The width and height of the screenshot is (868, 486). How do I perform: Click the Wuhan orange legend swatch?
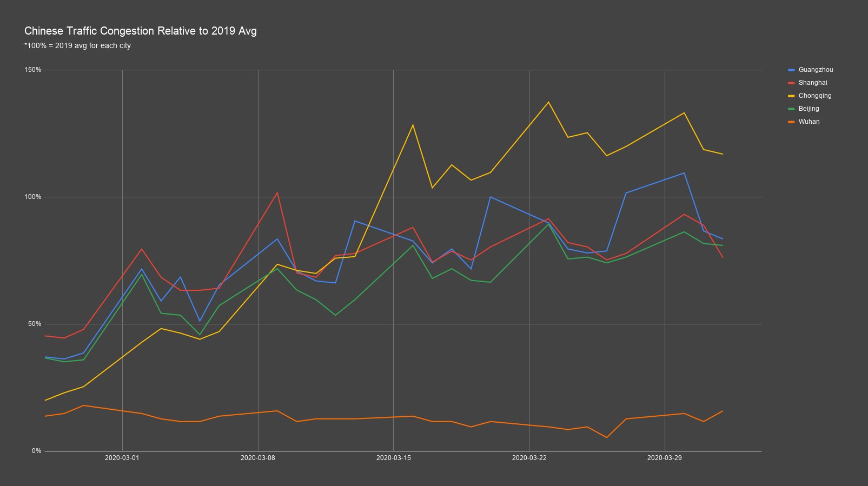[791, 122]
